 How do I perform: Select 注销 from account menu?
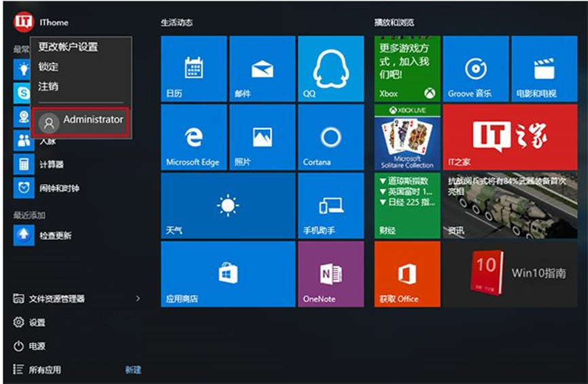48,86
